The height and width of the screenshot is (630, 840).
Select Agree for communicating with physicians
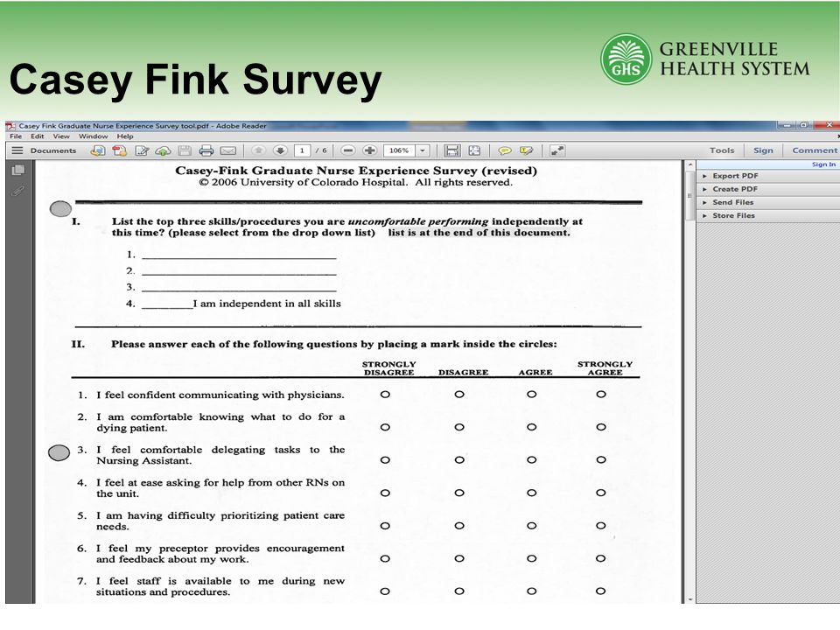coord(531,395)
